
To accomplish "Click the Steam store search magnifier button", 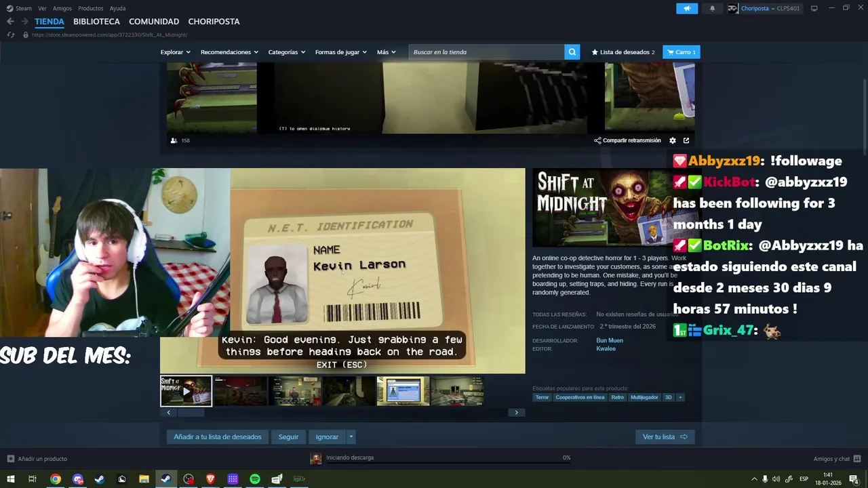I will [x=572, y=52].
